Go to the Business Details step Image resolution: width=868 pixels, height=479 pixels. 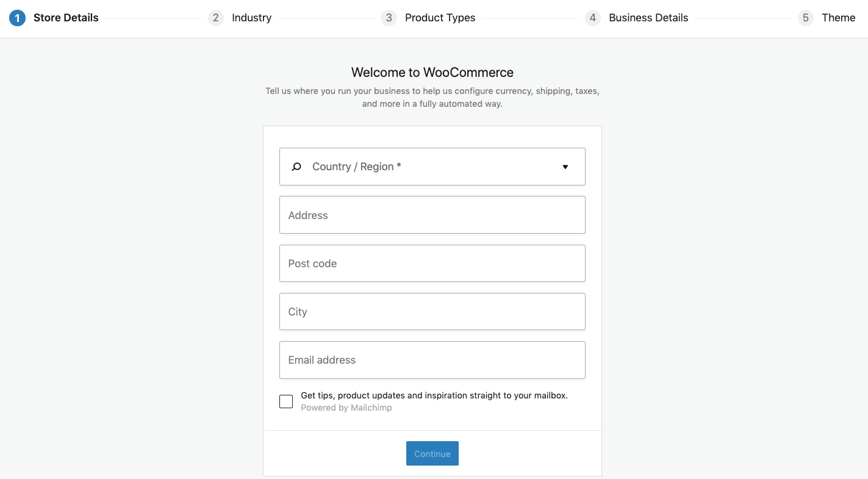click(648, 18)
